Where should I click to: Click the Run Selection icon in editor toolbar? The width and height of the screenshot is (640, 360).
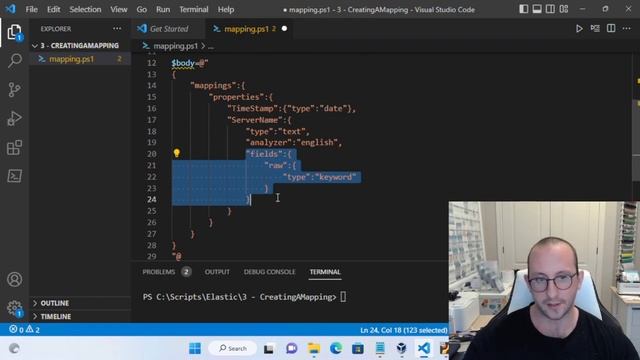(595, 29)
